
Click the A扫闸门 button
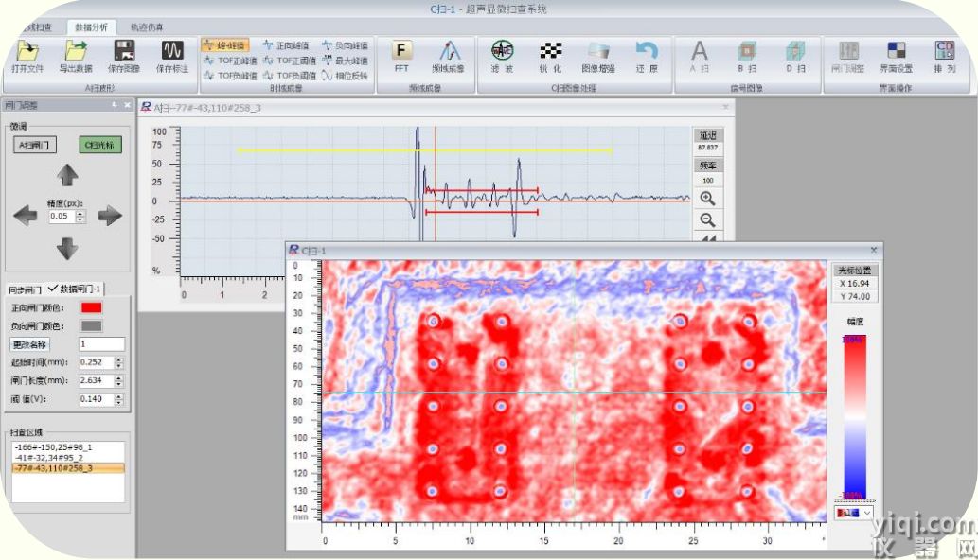point(34,145)
